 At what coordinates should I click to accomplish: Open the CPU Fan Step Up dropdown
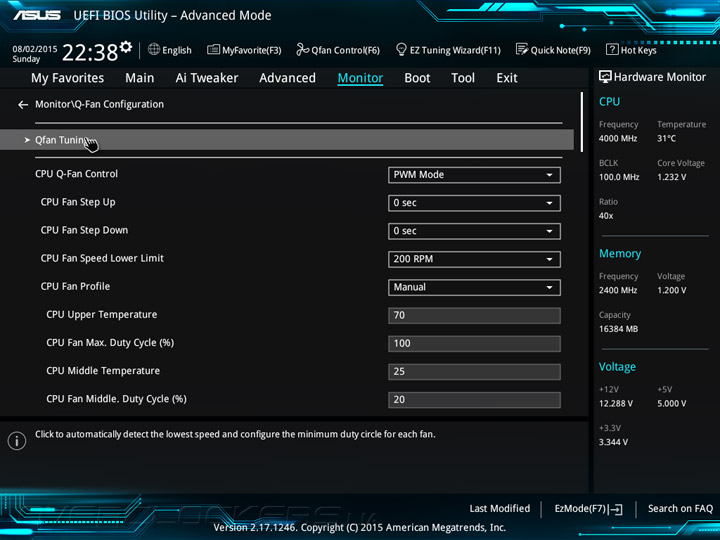474,203
